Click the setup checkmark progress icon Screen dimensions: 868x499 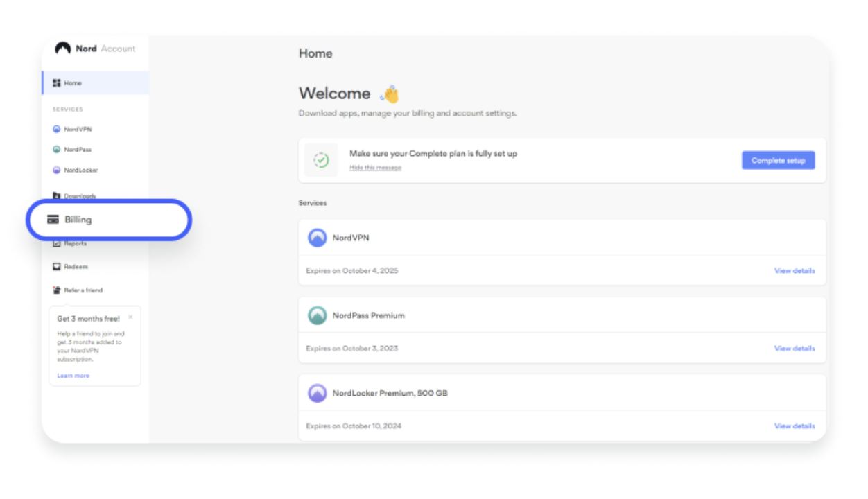click(x=321, y=160)
